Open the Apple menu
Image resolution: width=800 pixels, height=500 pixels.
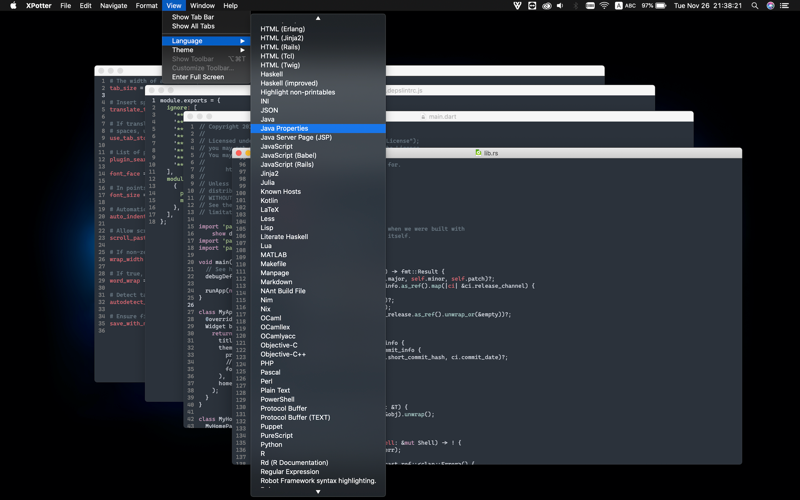pos(13,6)
